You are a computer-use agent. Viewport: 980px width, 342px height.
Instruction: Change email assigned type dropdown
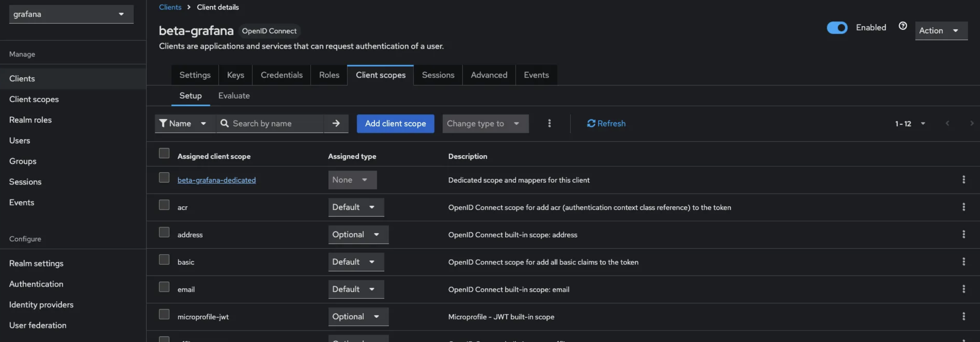tap(356, 289)
